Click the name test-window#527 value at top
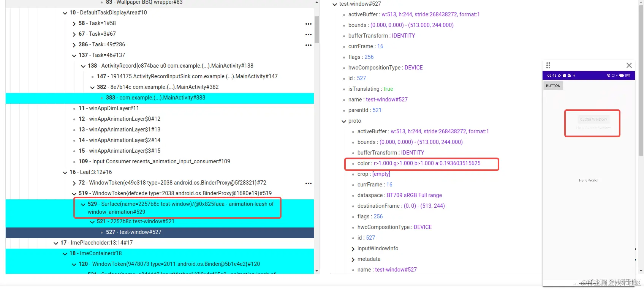 point(387,99)
